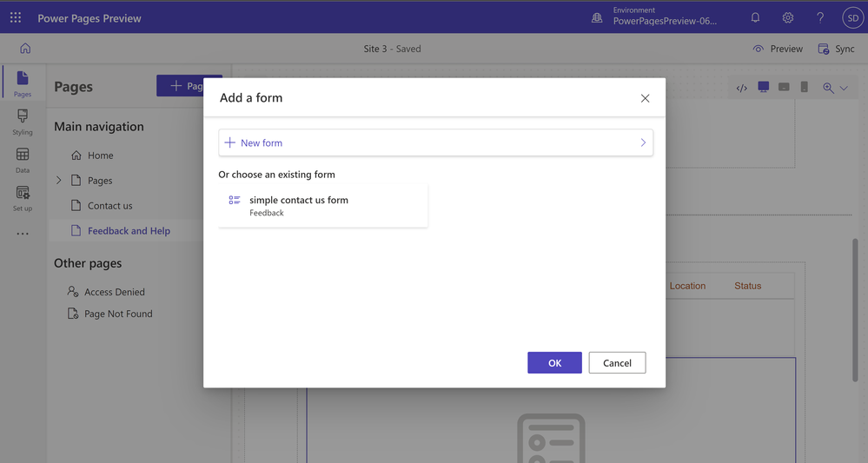Open the Home page in navigation
The height and width of the screenshot is (463, 868).
(100, 155)
